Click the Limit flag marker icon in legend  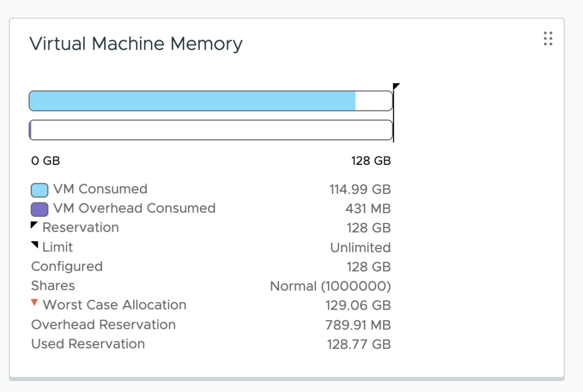[35, 245]
